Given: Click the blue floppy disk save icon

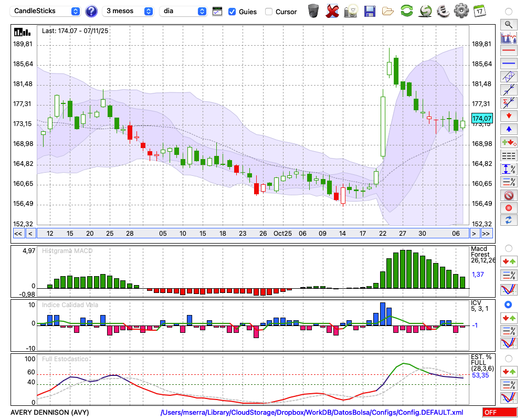Looking at the screenshot, I should point(370,11).
